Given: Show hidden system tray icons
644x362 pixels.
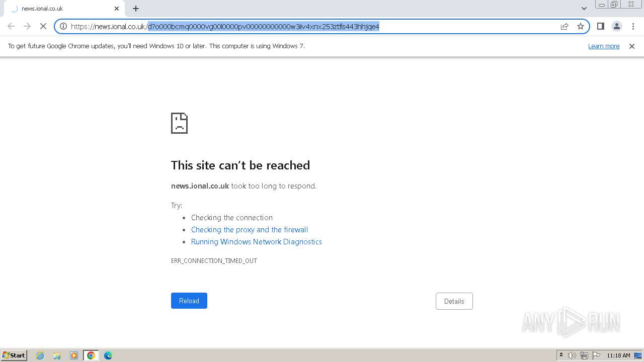Looking at the screenshot, I should click(x=561, y=355).
